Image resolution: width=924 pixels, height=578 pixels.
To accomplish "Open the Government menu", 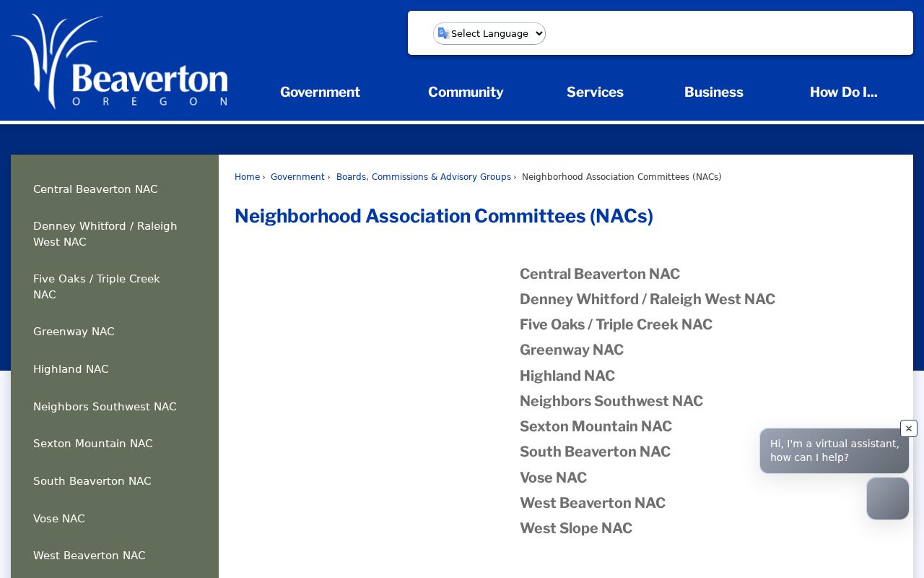I will pos(320,92).
